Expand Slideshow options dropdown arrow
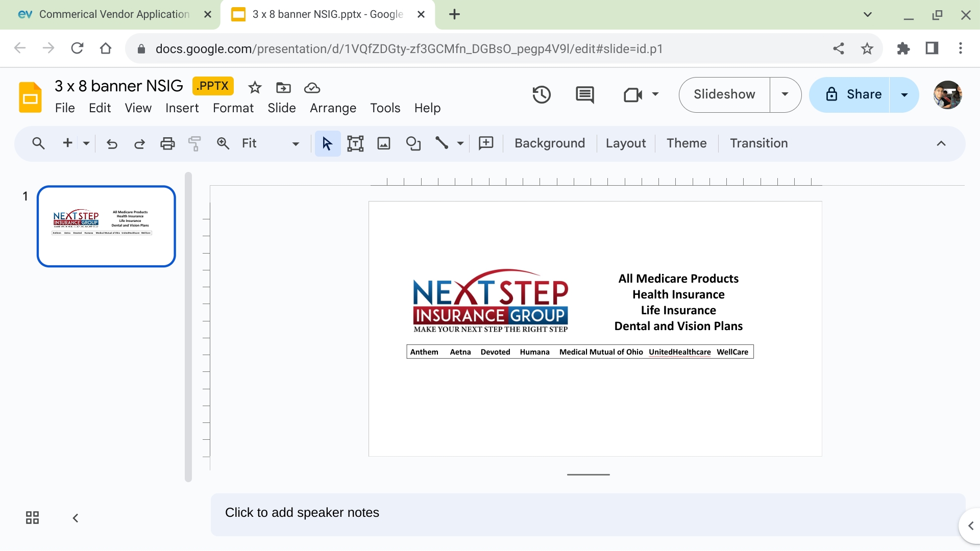 [x=785, y=95]
